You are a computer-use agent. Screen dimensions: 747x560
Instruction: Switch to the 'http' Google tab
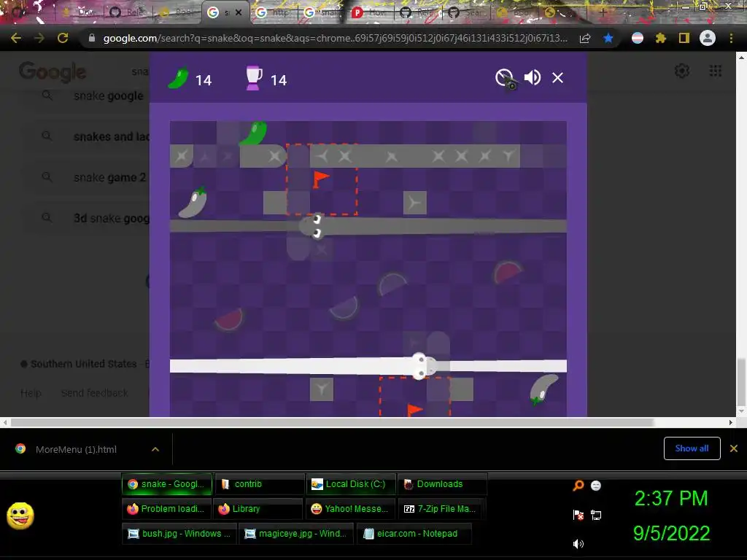coord(274,12)
